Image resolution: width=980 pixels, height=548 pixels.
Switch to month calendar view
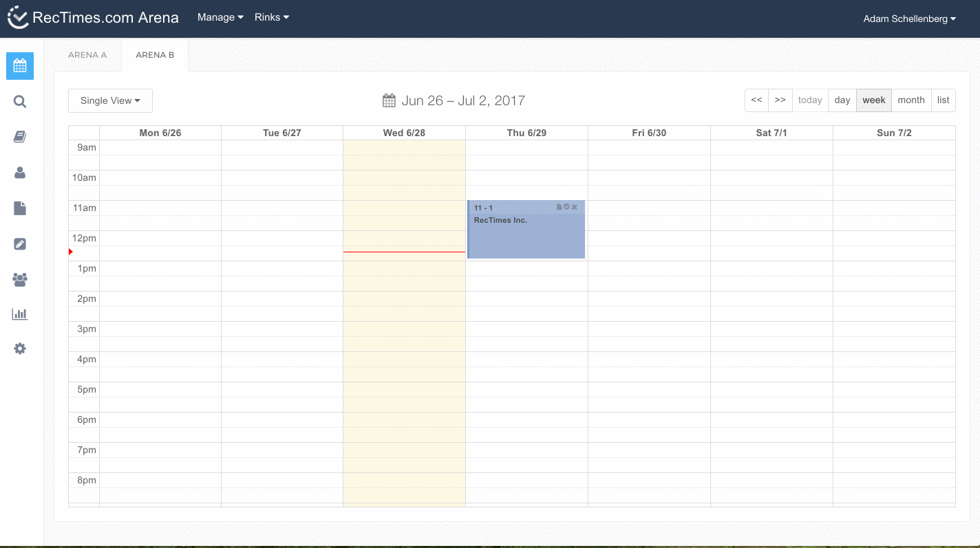coord(910,100)
